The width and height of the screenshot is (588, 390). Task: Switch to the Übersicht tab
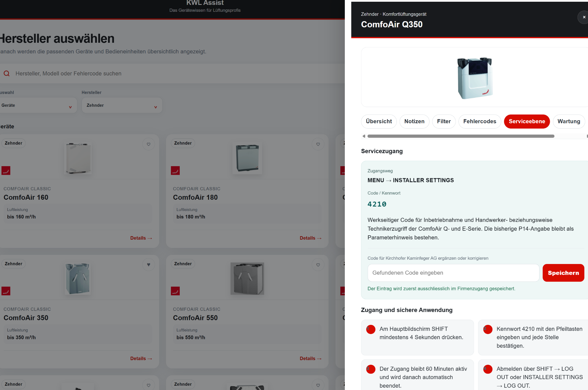point(379,121)
